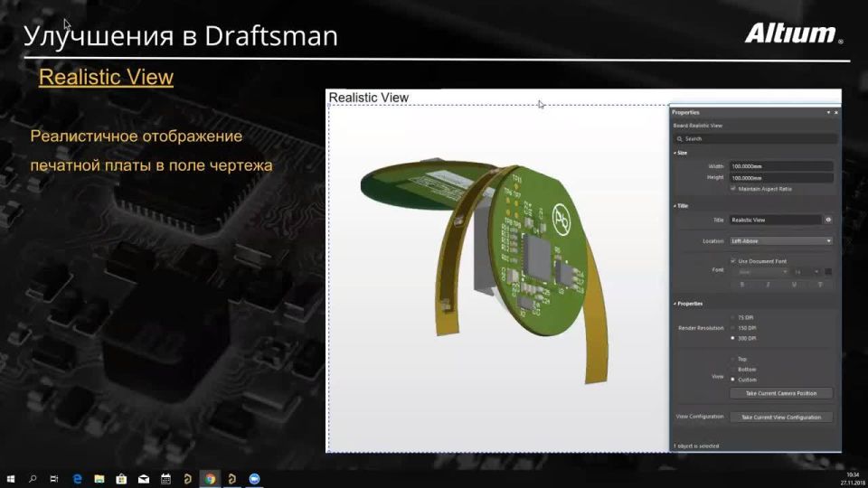The image size is (868, 488).
Task: Open the Location dropdown set to Left-Above
Action: coord(781,240)
